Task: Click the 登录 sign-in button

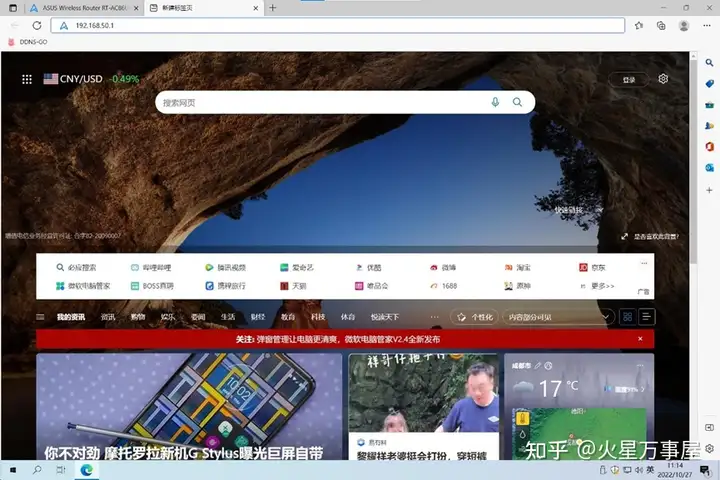Action: coord(629,80)
